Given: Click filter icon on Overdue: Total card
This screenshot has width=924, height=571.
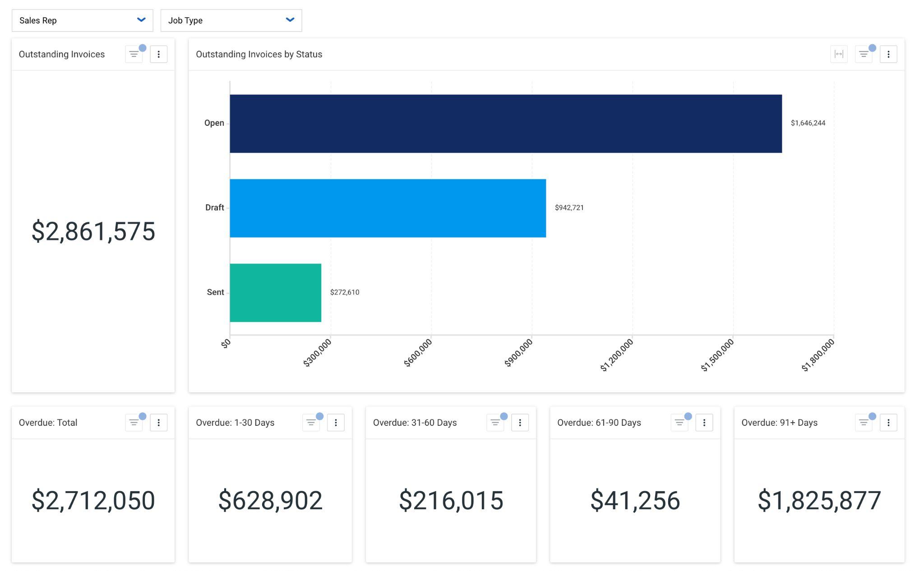Looking at the screenshot, I should (x=134, y=423).
